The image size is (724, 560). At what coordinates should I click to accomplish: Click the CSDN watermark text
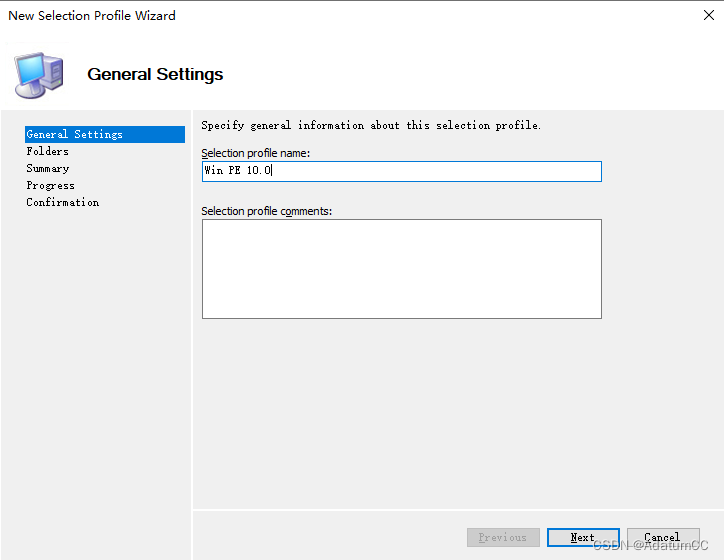(x=650, y=545)
